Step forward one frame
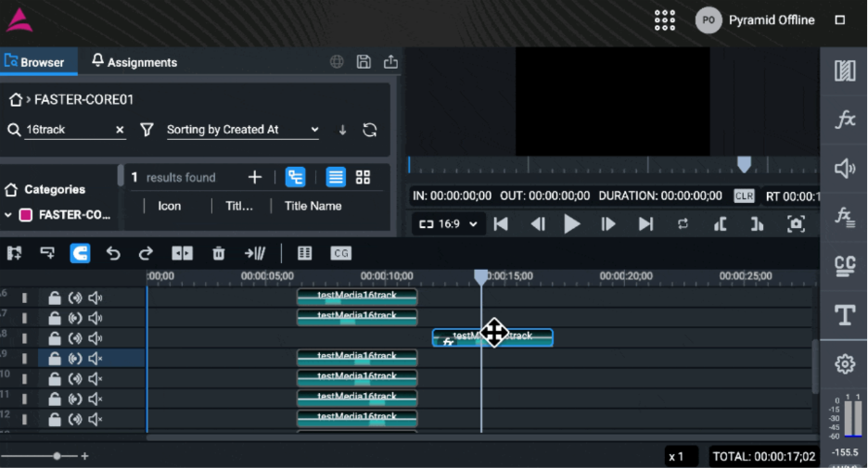This screenshot has width=868, height=468. [608, 224]
